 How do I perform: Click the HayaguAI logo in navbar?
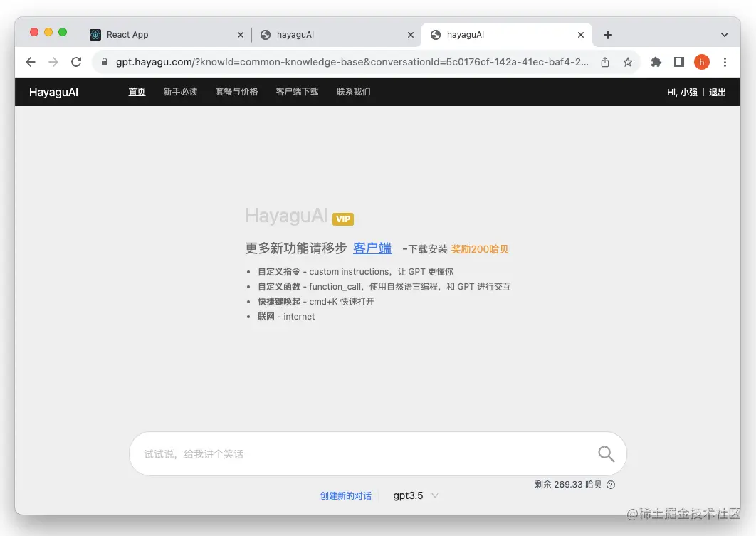[53, 92]
